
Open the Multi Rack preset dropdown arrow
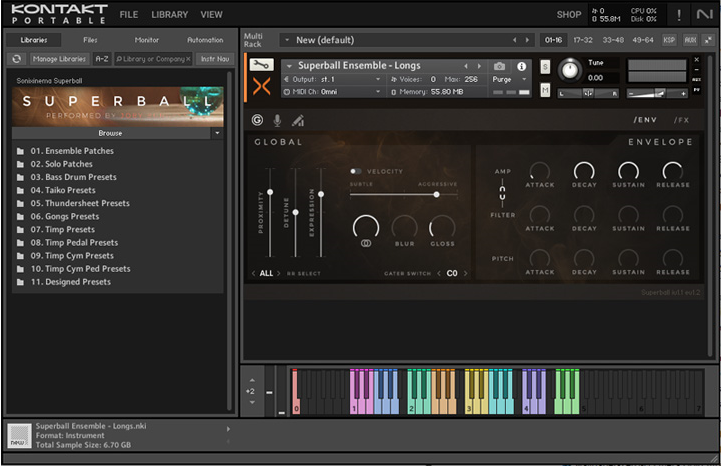coord(287,40)
